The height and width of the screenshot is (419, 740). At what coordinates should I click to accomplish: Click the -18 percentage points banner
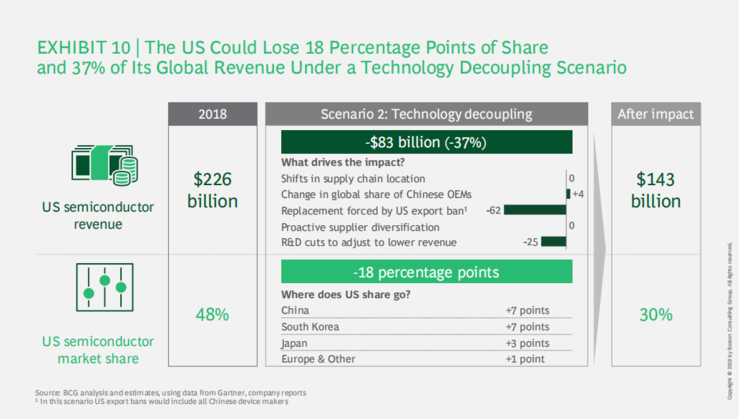click(x=425, y=272)
